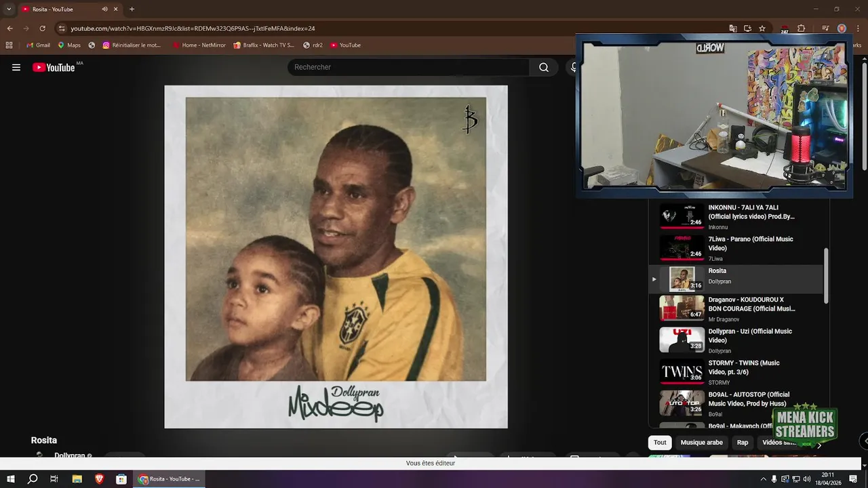The width and height of the screenshot is (868, 488).
Task: Reload the page with the refresh icon
Action: 42,28
